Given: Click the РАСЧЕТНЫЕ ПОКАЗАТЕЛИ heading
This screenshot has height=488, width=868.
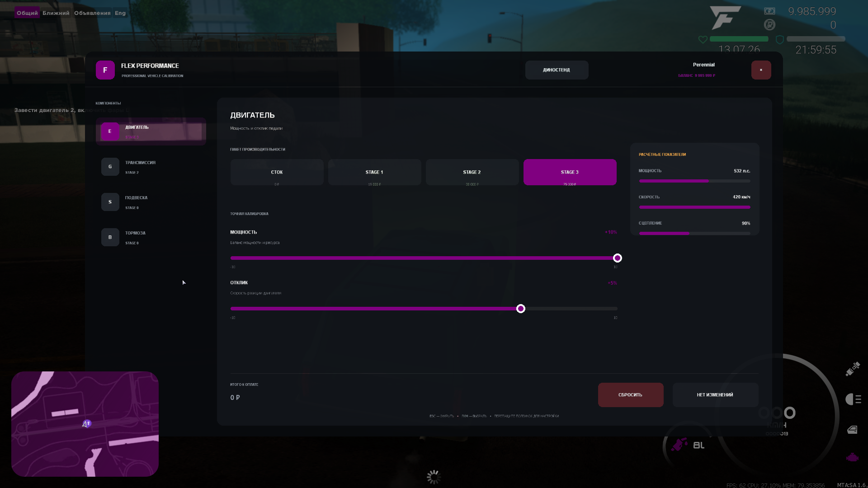Looking at the screenshot, I should (x=662, y=155).
